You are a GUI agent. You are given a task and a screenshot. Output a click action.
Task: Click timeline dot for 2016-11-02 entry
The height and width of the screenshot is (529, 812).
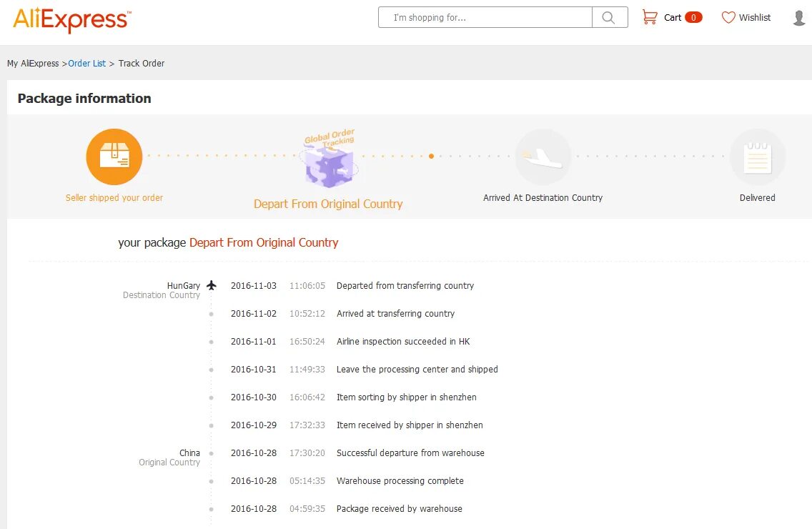point(212,314)
